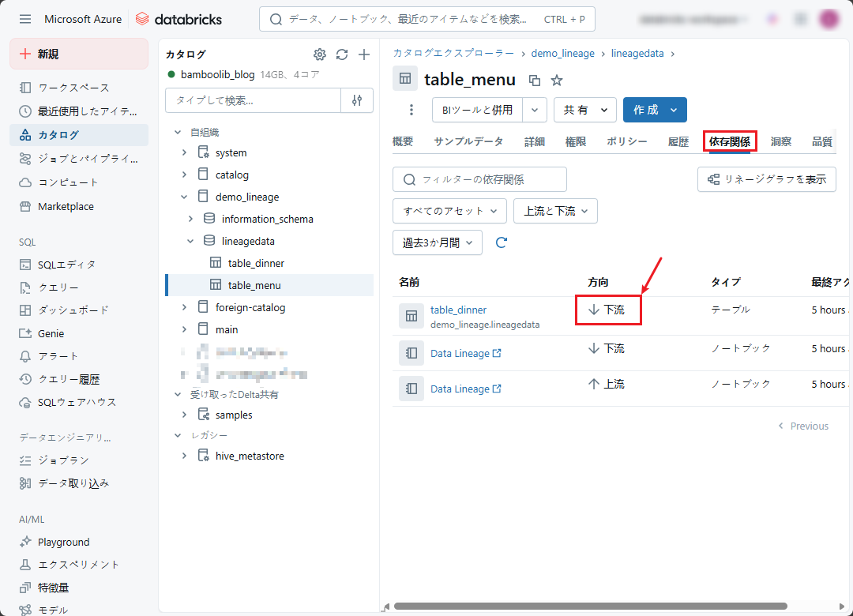
Task: Click the table icon beside table_dinner dependency
Action: coord(411,316)
